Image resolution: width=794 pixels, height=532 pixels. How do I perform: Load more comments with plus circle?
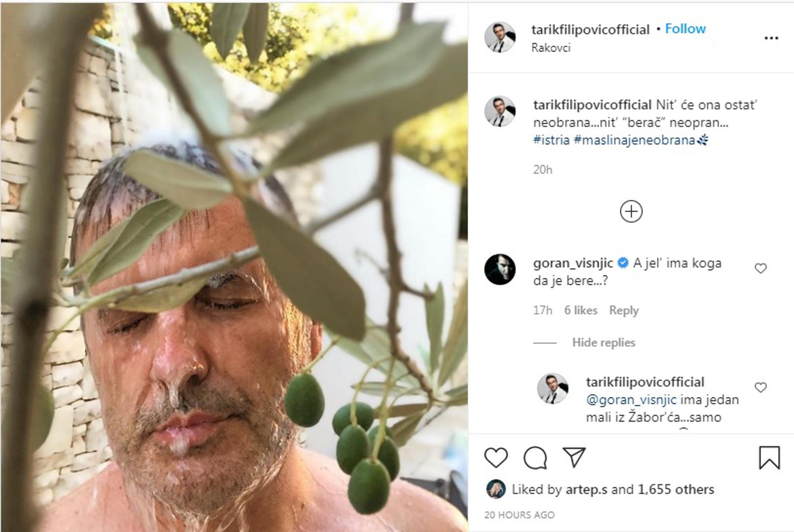point(631,212)
